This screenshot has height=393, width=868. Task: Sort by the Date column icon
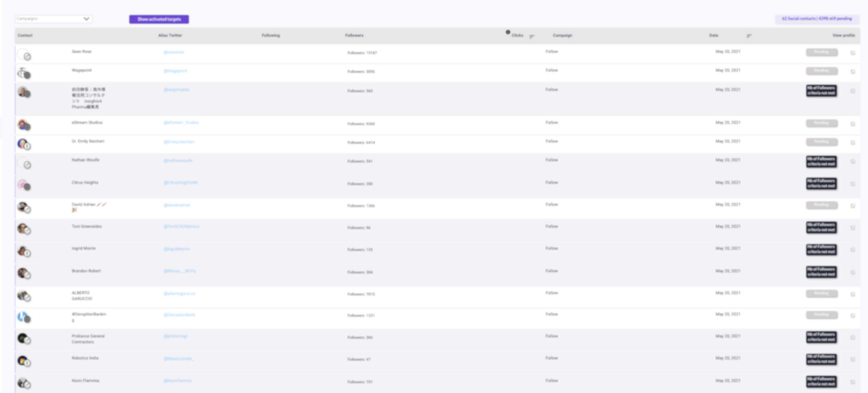[x=749, y=36]
